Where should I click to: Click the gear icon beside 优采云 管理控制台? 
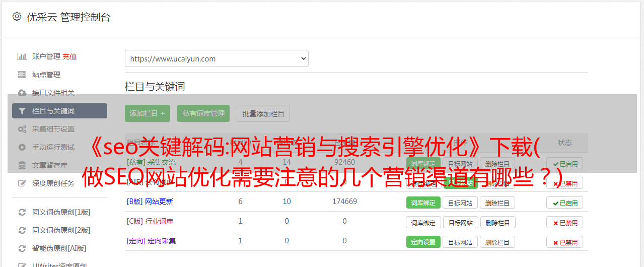(17, 17)
